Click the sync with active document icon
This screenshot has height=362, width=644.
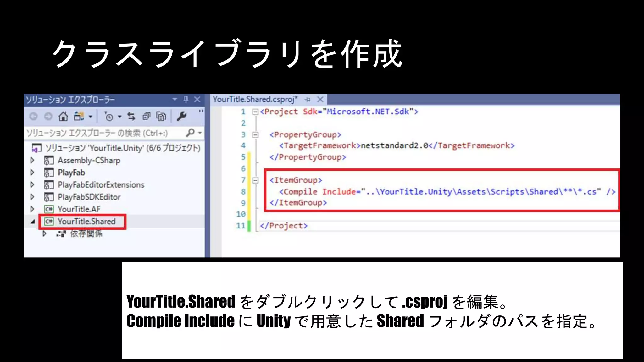131,117
